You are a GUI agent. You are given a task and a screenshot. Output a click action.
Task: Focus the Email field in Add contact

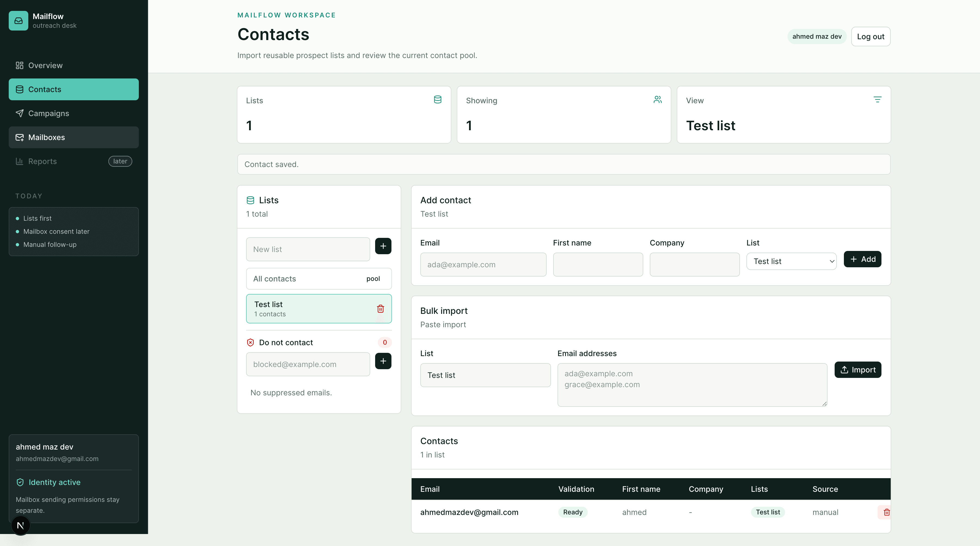pyautogui.click(x=483, y=265)
